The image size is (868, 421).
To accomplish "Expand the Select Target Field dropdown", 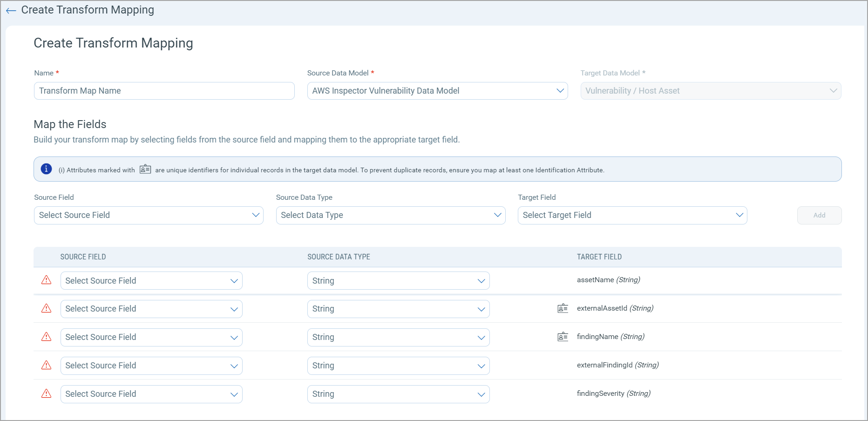I will click(632, 215).
